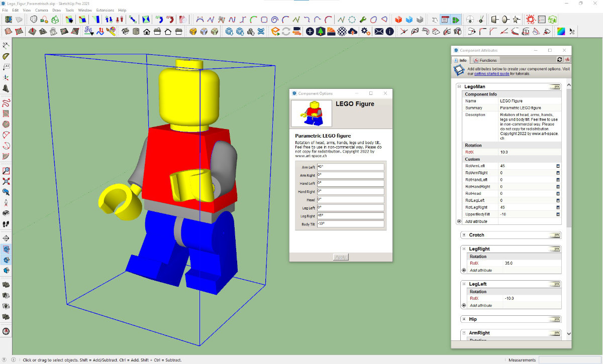Image resolution: width=603 pixels, height=364 pixels.
Task: Click Add attribute plus under LegRight
Action: (464, 270)
